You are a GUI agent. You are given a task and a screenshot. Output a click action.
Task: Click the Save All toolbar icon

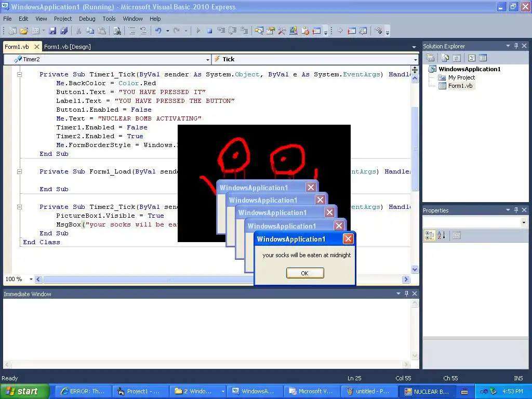(64, 31)
